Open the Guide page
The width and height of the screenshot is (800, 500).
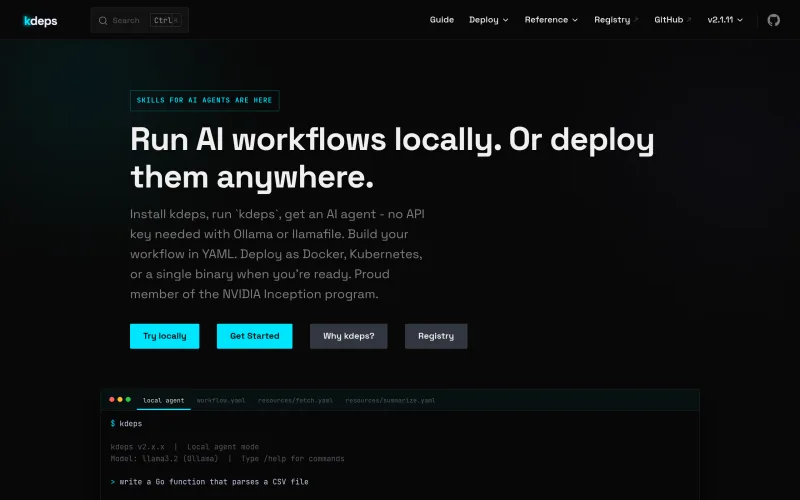pos(441,20)
